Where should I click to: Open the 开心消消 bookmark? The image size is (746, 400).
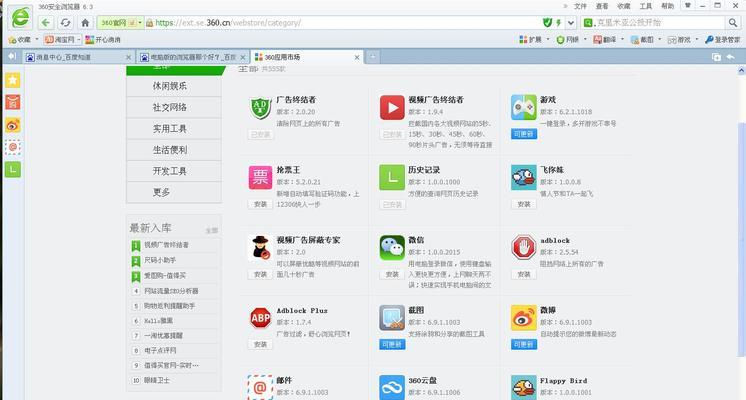tap(103, 39)
